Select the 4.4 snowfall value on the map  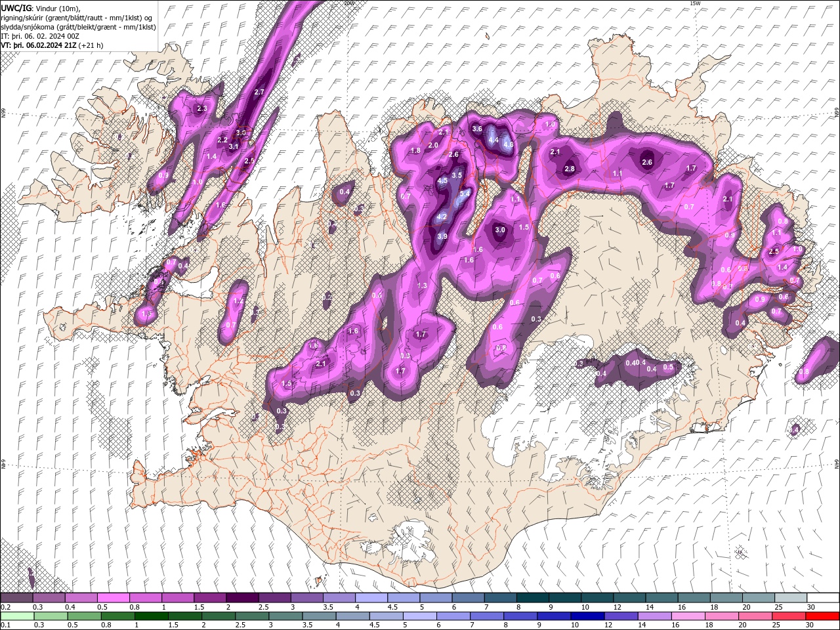click(493, 140)
